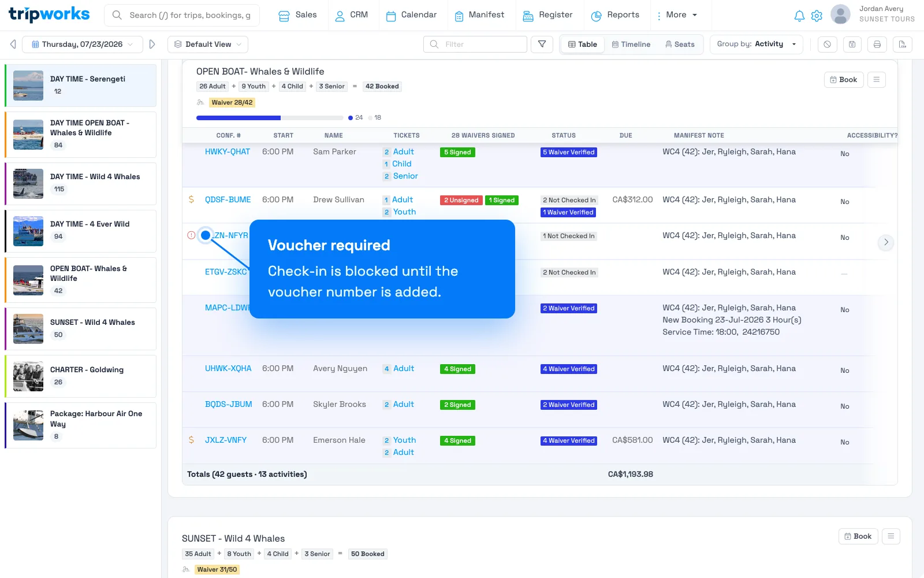
Task: Book the OPEN BOAT Whales & Wildlife trip
Action: tap(843, 80)
